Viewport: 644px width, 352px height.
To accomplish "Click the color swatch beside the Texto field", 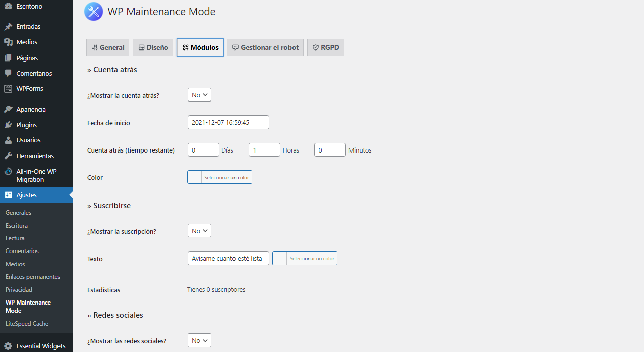I will click(x=279, y=258).
